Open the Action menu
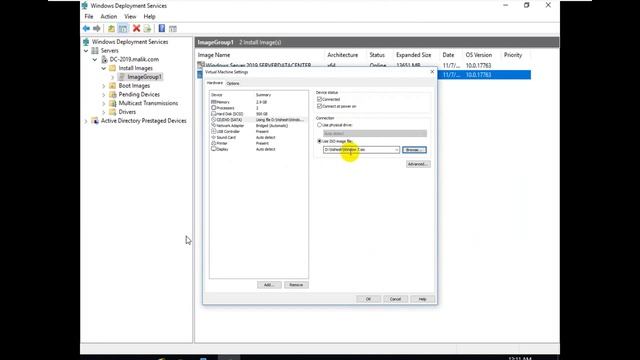This screenshot has height=360, width=640. tap(109, 16)
